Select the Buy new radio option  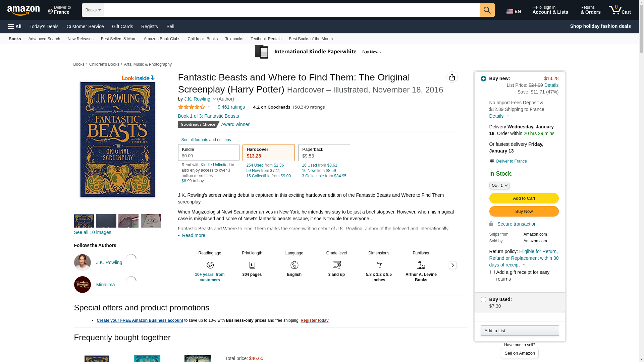click(x=483, y=78)
